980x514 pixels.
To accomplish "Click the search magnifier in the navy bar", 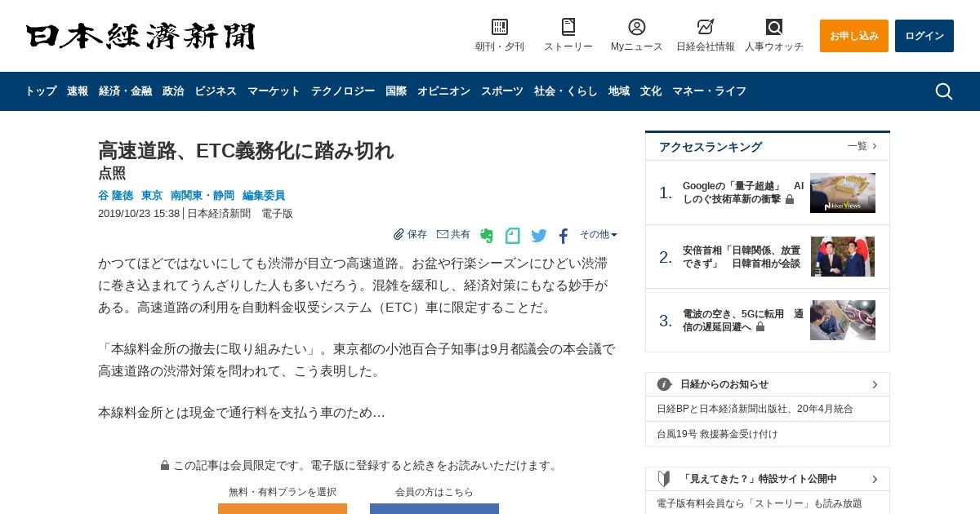I will tap(944, 91).
